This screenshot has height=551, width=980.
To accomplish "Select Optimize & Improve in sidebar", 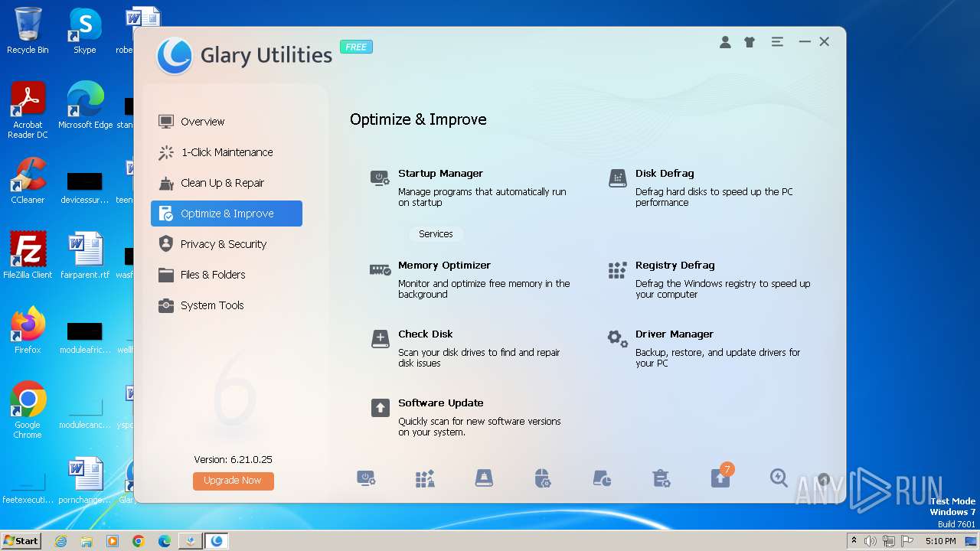I will (227, 214).
